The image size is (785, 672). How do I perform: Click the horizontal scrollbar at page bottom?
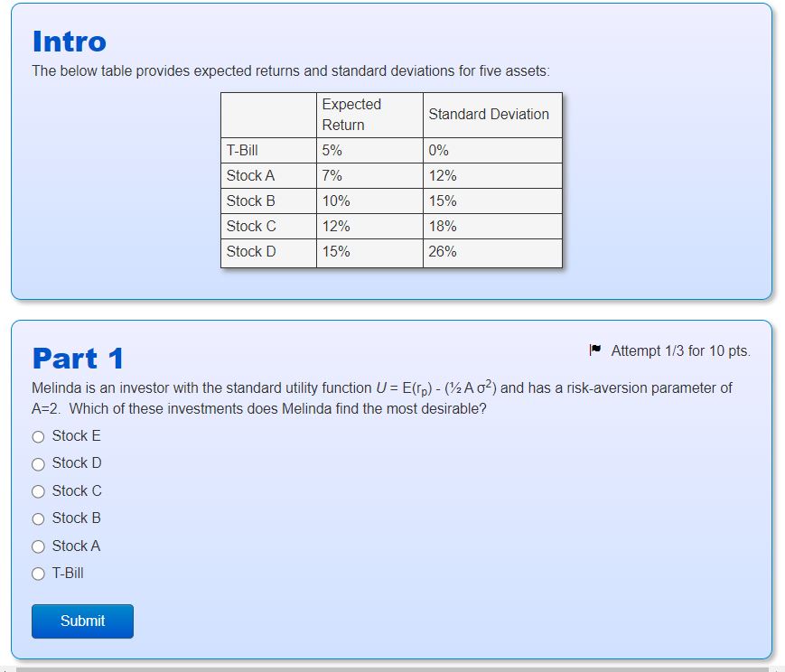(391, 669)
